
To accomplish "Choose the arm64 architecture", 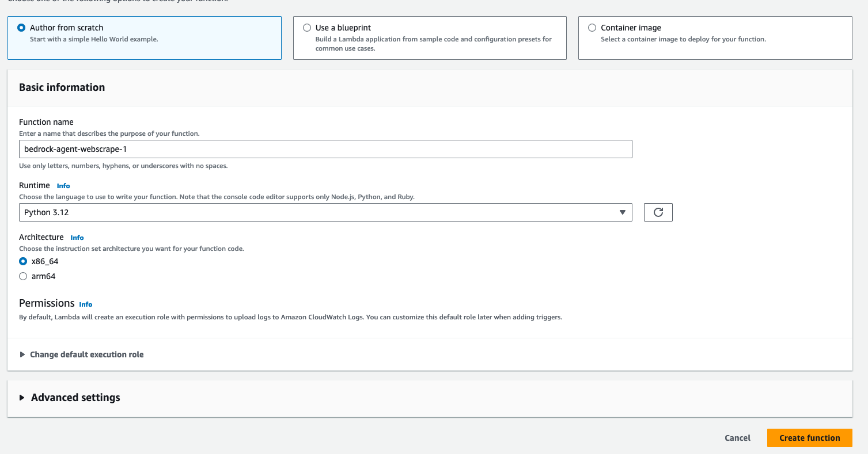I will pyautogui.click(x=23, y=276).
